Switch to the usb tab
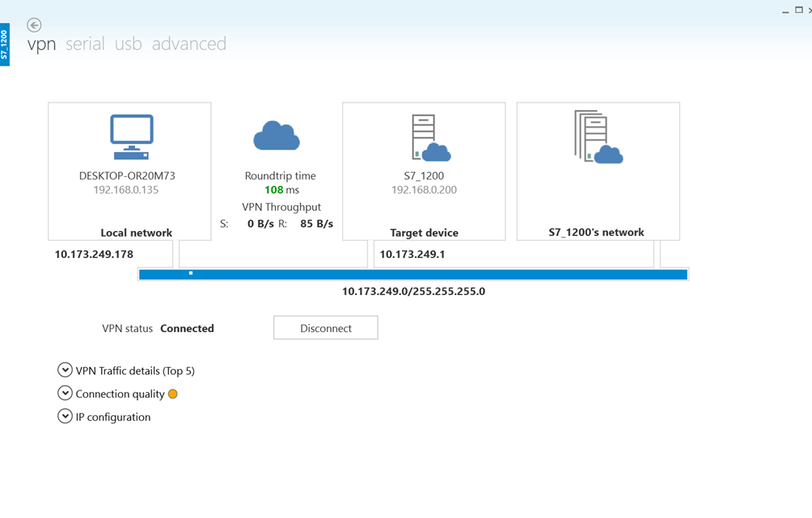 pyautogui.click(x=128, y=44)
